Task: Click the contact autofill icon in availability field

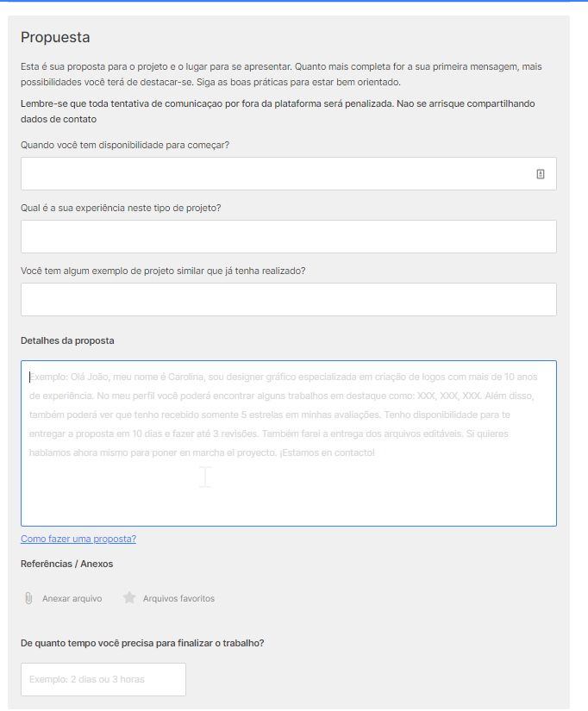Action: pyautogui.click(x=540, y=174)
